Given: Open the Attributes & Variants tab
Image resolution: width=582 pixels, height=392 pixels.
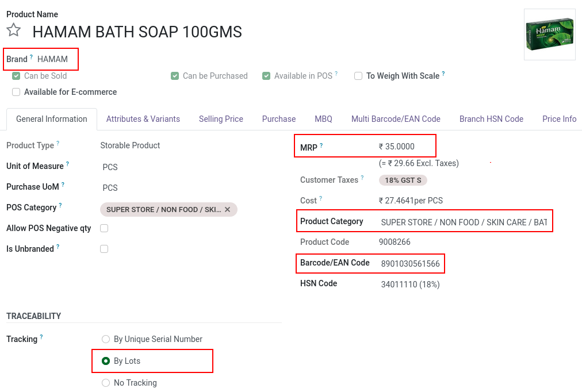Looking at the screenshot, I should point(143,119).
